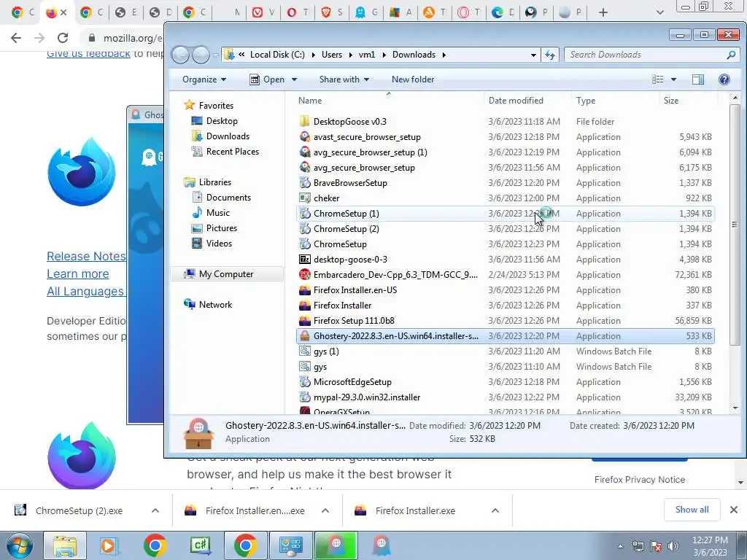The width and height of the screenshot is (747, 560).
Task: Expand the change view options arrow
Action: coord(673,79)
